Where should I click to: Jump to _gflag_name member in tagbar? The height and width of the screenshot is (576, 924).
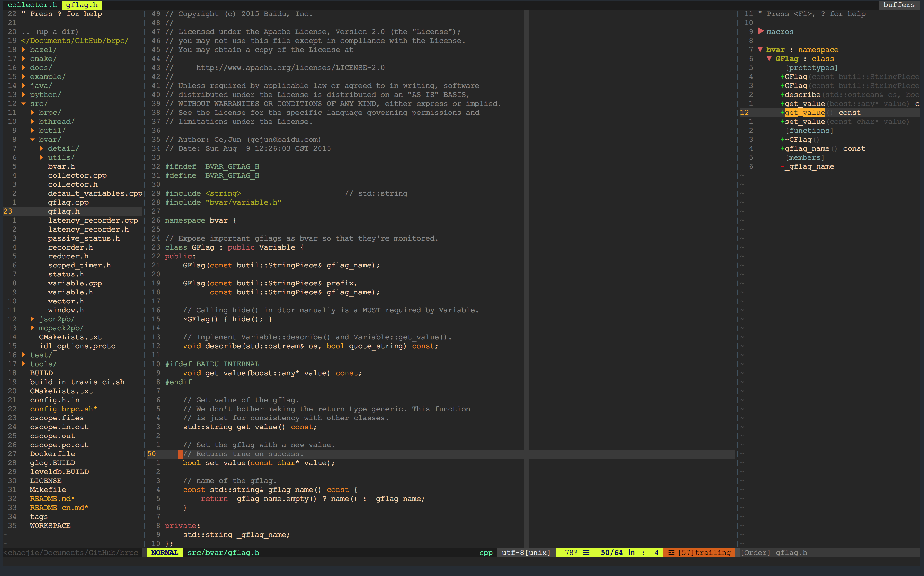pos(810,166)
